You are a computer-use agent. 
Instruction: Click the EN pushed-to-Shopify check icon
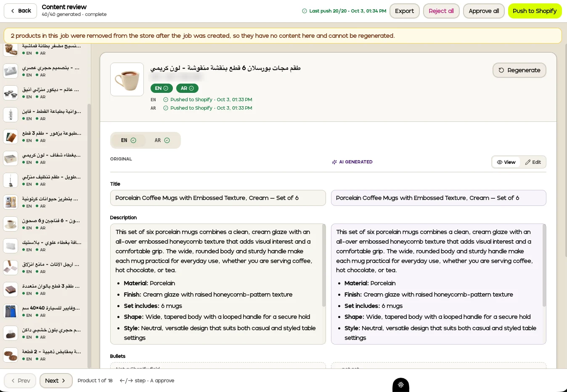tap(166, 100)
